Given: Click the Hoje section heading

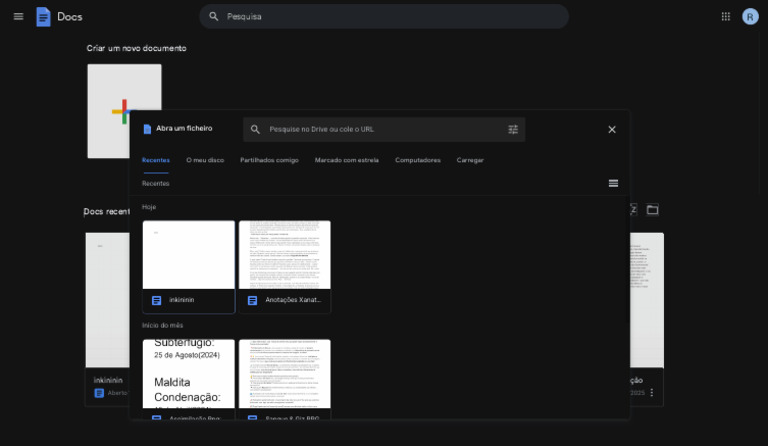Looking at the screenshot, I should 149,207.
